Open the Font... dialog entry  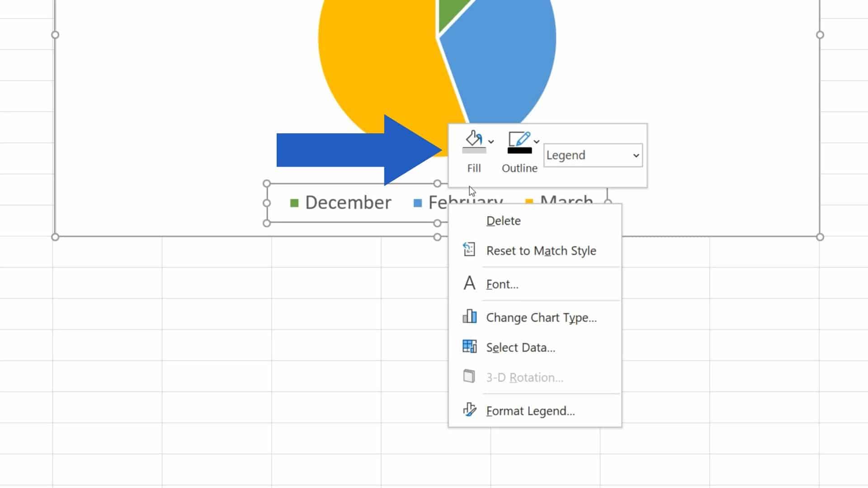535,284
